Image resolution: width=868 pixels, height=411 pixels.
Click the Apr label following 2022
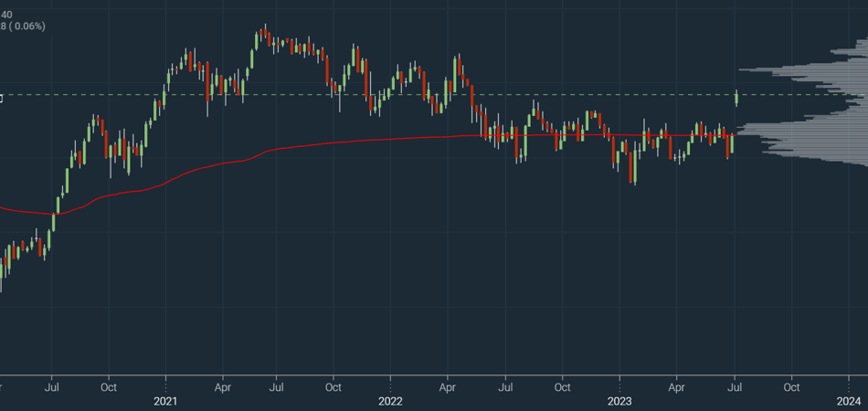448,386
